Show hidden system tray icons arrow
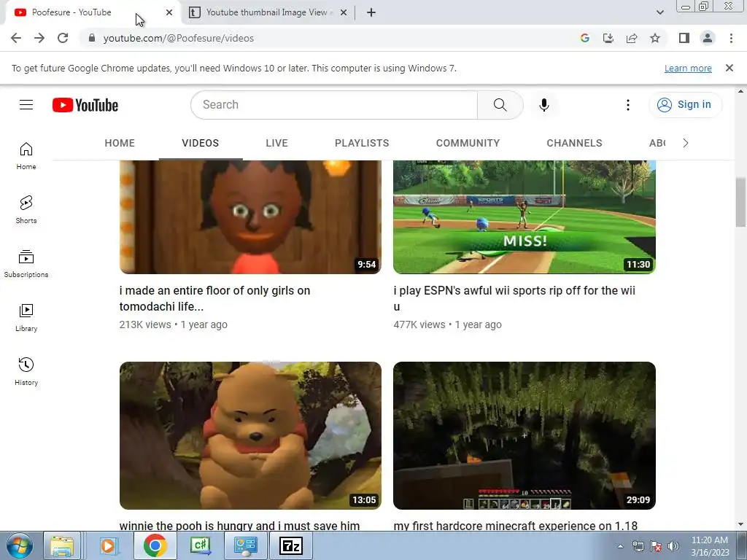747x560 pixels. click(x=620, y=546)
